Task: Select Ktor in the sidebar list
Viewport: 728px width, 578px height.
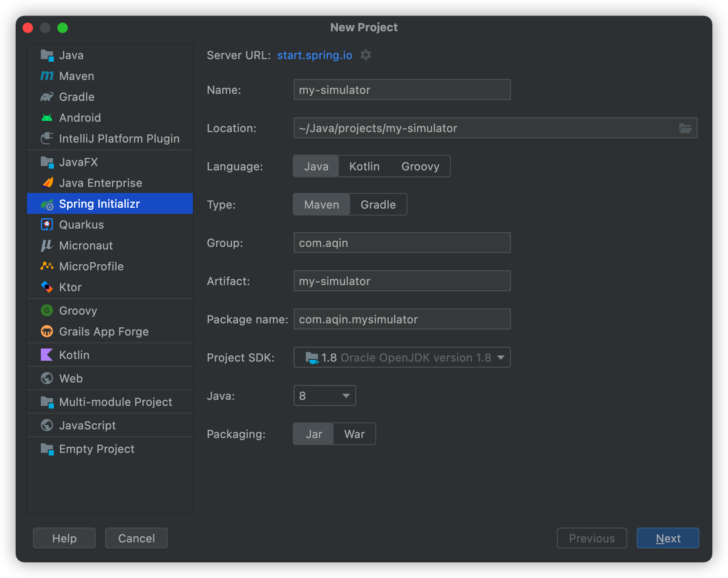Action: coord(110,287)
